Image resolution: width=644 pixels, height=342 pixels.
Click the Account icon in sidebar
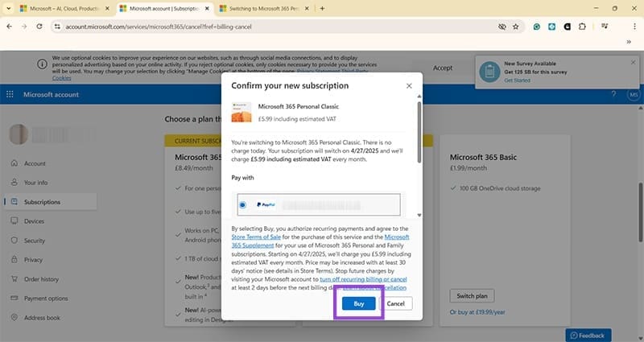pos(13,163)
